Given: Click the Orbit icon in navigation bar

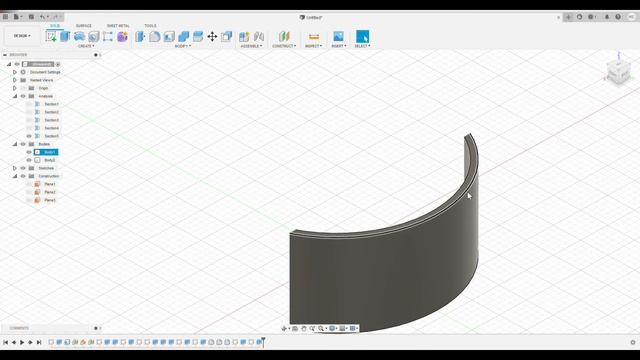Looking at the screenshot, I should pyautogui.click(x=284, y=328).
